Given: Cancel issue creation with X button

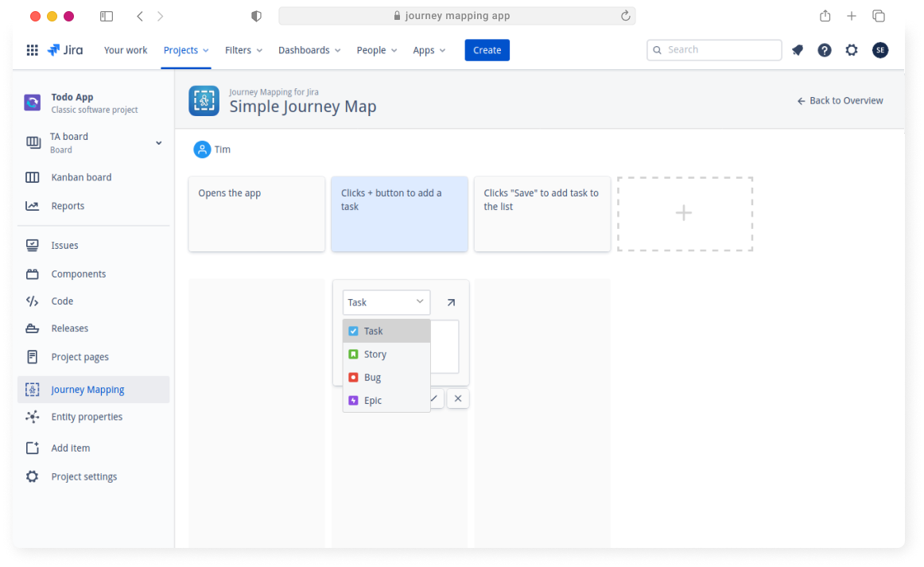Looking at the screenshot, I should click(458, 398).
